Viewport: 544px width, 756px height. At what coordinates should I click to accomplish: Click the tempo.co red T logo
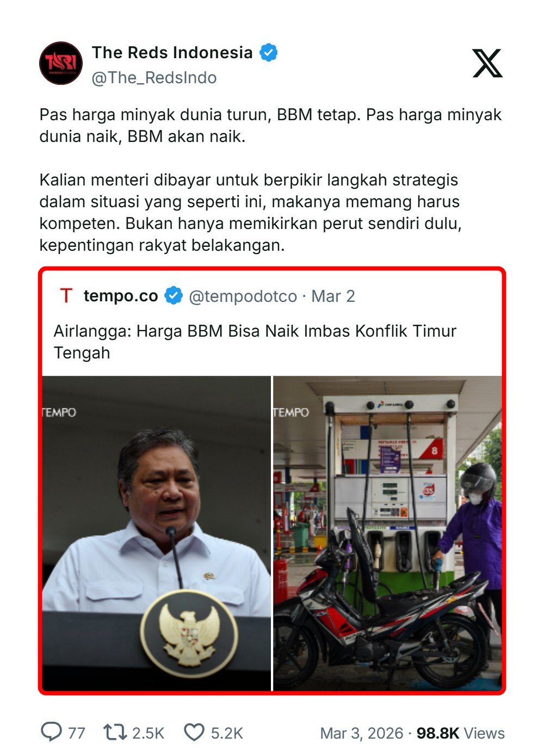pos(66,296)
